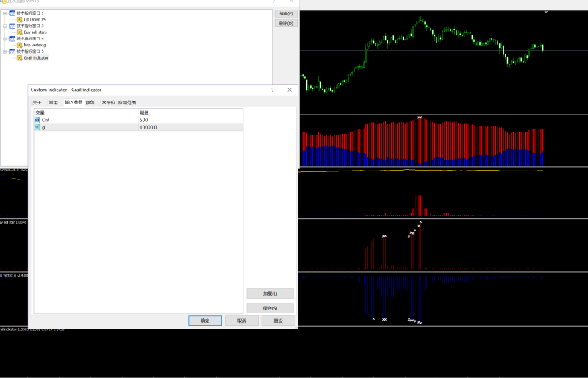Open the 水平位 tab

pos(108,102)
